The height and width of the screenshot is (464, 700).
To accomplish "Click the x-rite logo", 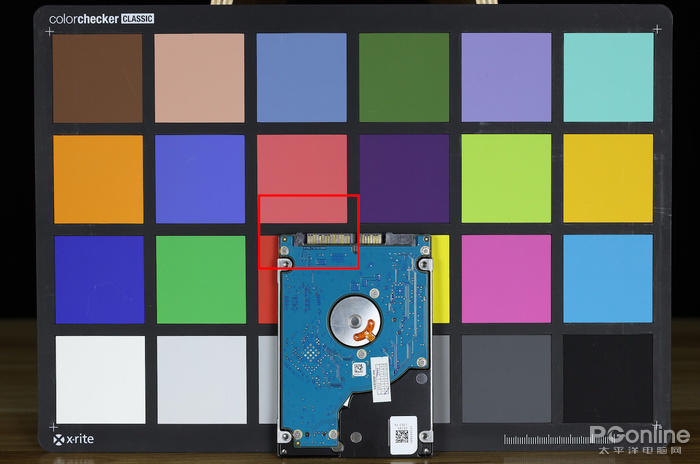I will [x=74, y=439].
